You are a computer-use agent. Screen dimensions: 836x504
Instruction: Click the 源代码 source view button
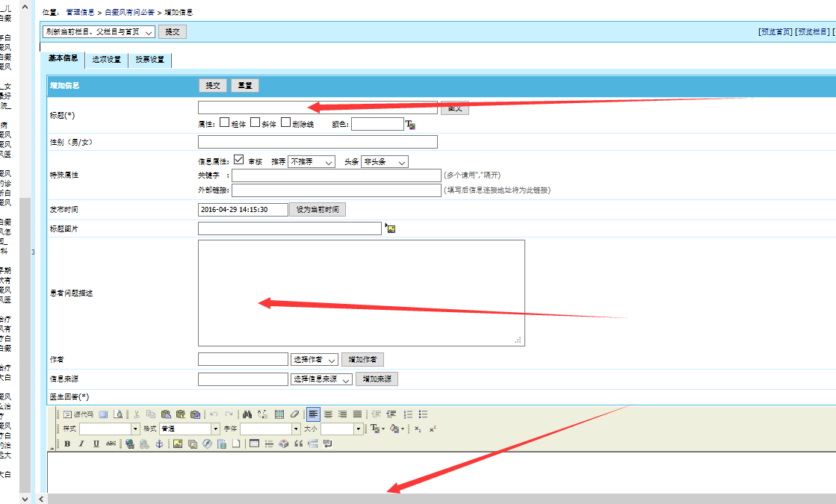coord(78,414)
